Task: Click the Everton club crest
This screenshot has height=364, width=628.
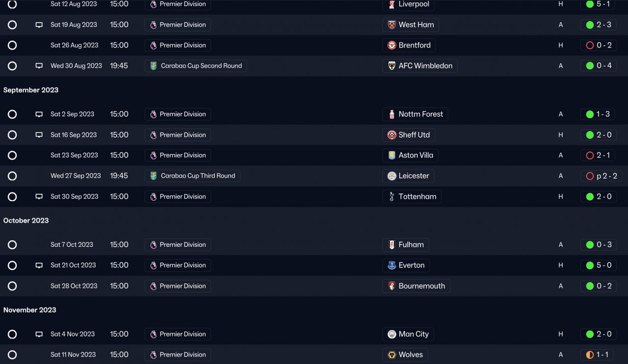Action: tap(392, 265)
